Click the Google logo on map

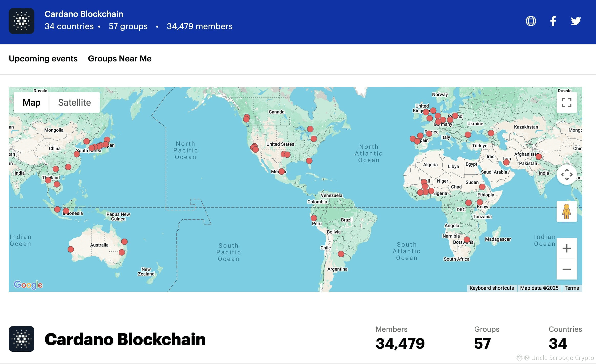pos(28,285)
